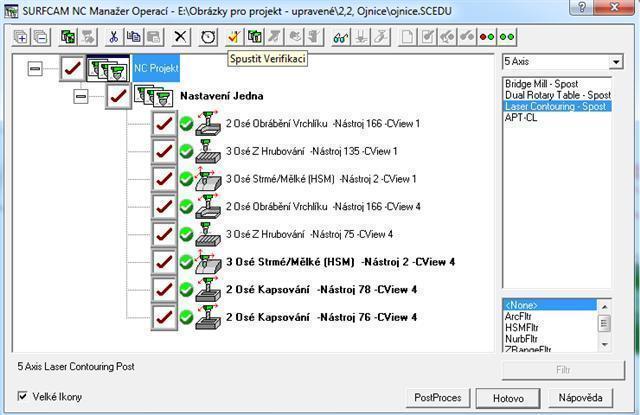
Task: Click pocketing icon of Kapsování Nástroj 76
Action: 208,317
